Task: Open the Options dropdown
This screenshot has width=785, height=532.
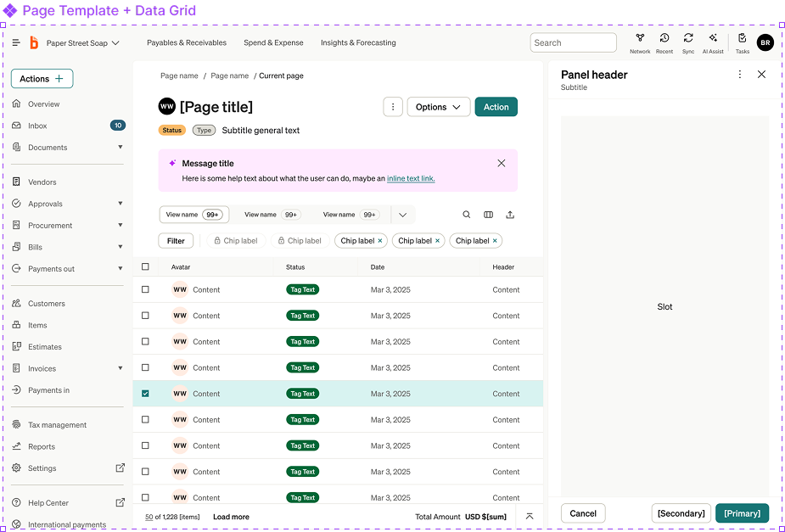Action: click(438, 107)
